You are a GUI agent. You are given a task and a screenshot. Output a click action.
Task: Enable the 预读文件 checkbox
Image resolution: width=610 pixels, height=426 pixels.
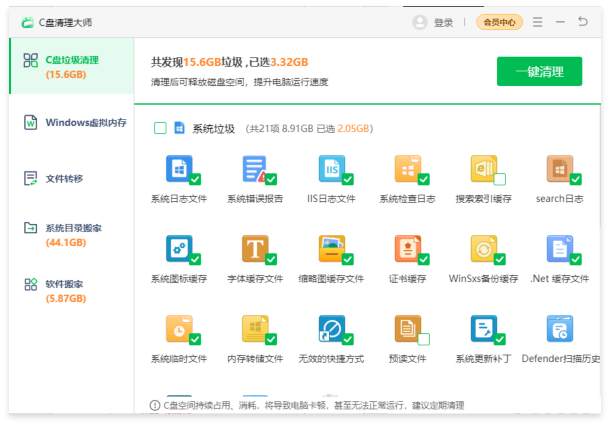point(423,340)
